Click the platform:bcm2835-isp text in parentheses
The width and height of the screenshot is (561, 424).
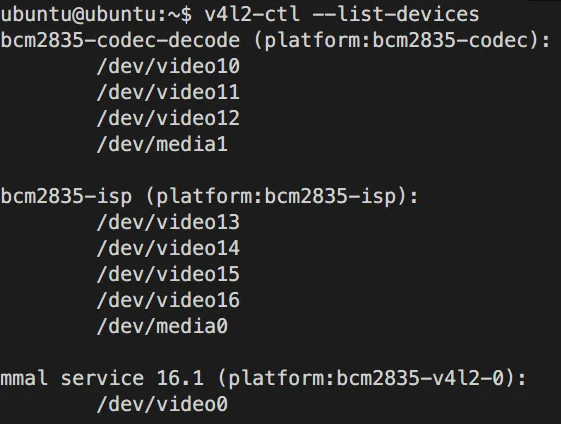click(276, 196)
